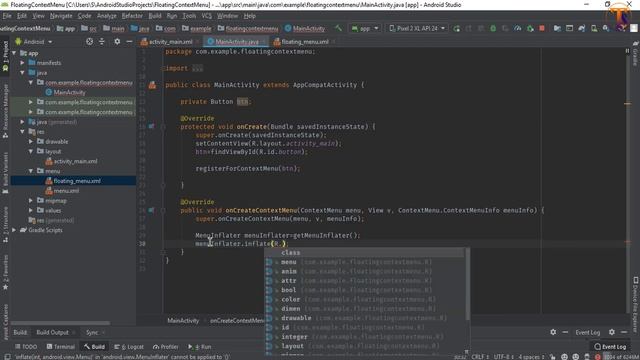
Task: Minimize the Build panel
Action: click(x=565, y=332)
